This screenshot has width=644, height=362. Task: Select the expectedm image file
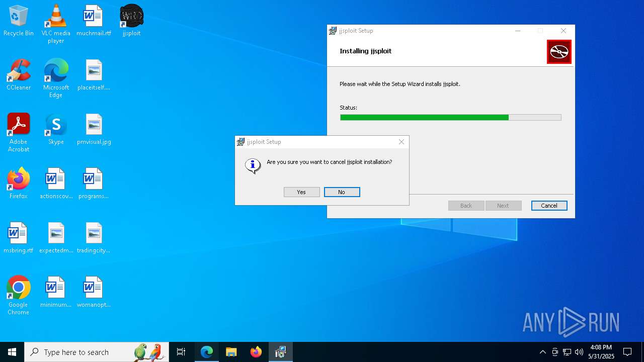[56, 238]
